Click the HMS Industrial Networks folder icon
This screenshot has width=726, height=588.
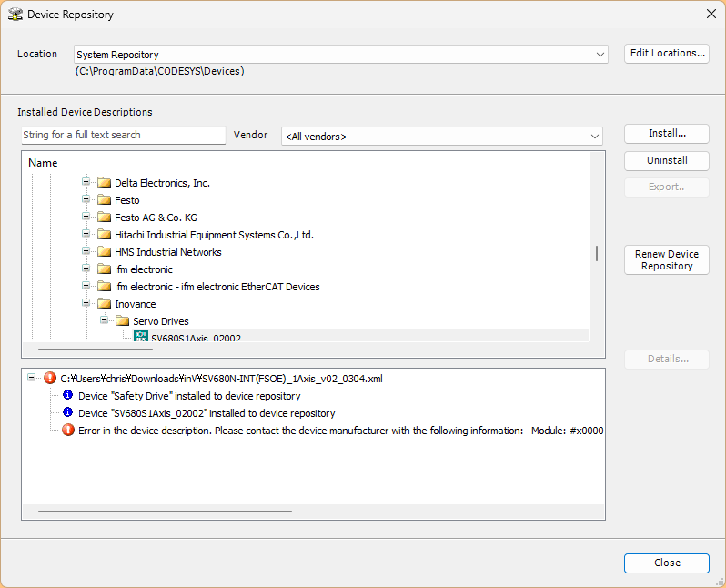[105, 251]
